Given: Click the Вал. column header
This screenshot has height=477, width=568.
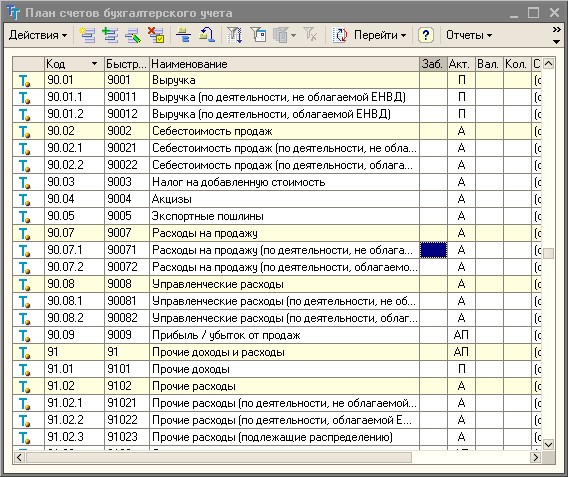Looking at the screenshot, I should (x=489, y=64).
